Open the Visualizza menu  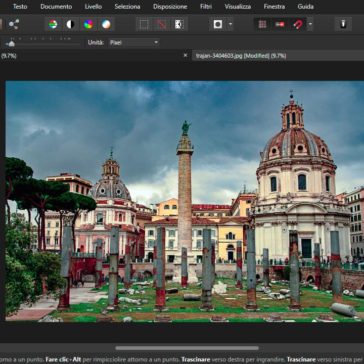point(238,6)
